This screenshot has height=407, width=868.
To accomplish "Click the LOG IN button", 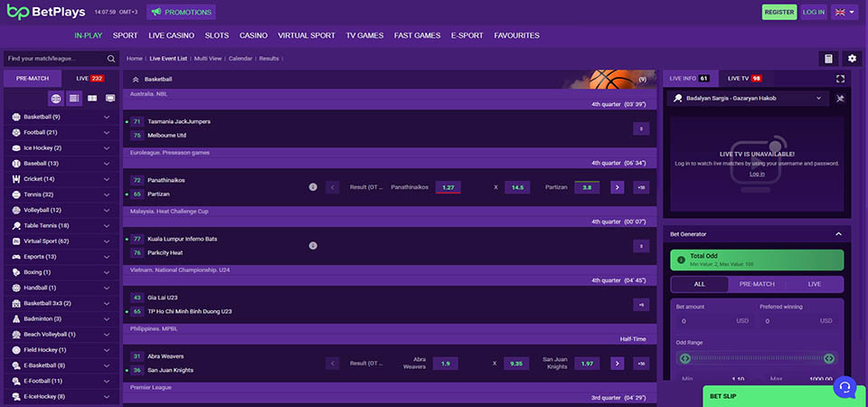I will [814, 12].
